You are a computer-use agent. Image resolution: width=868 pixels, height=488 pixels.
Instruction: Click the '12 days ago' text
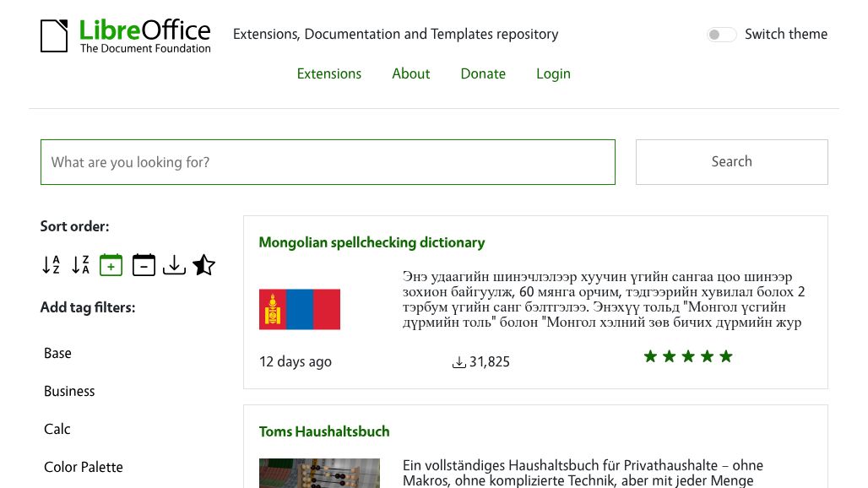coord(295,362)
